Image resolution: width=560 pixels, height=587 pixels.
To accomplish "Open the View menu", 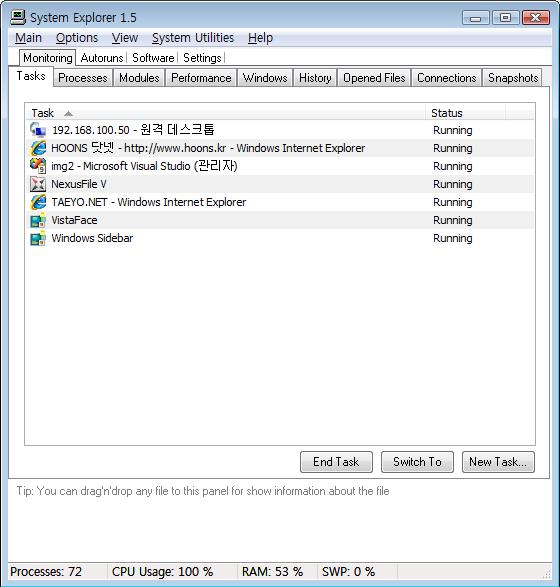I will pyautogui.click(x=125, y=38).
